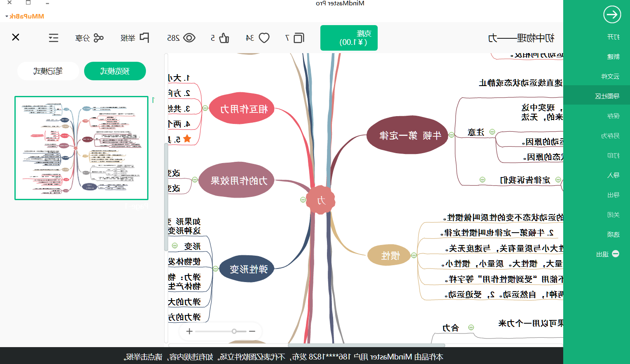Click the vertical scrollbar beside the canvas

pos(166,197)
